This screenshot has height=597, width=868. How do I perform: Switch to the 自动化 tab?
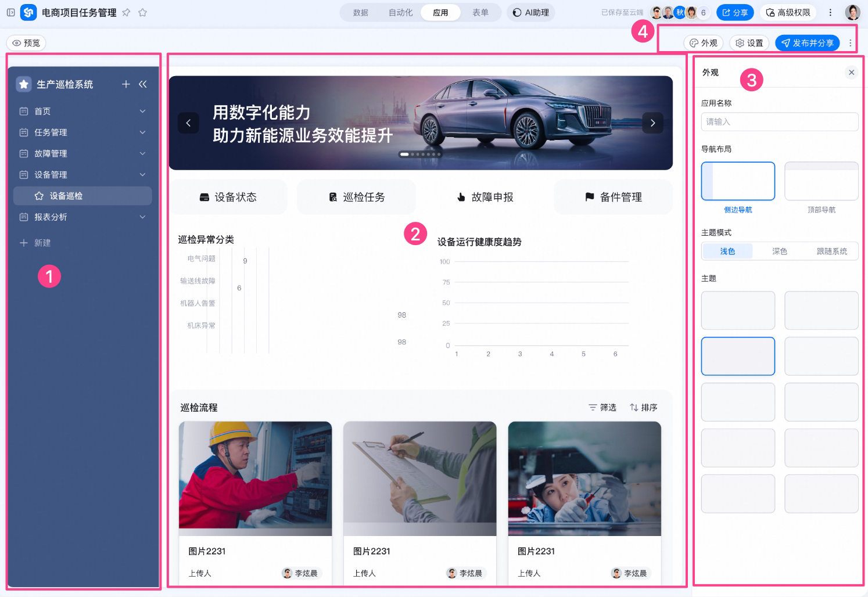pyautogui.click(x=400, y=12)
